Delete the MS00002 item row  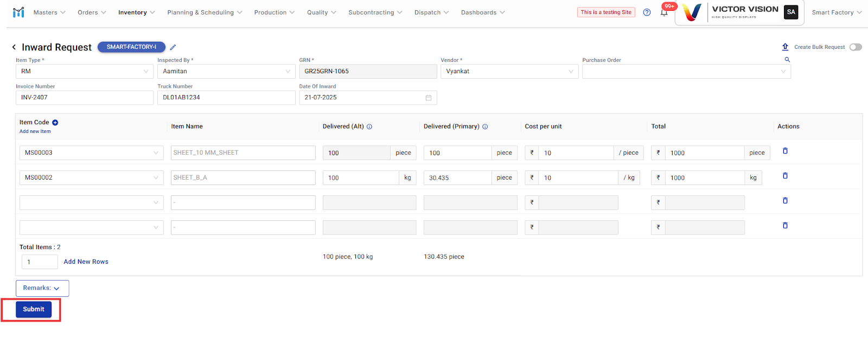785,176
